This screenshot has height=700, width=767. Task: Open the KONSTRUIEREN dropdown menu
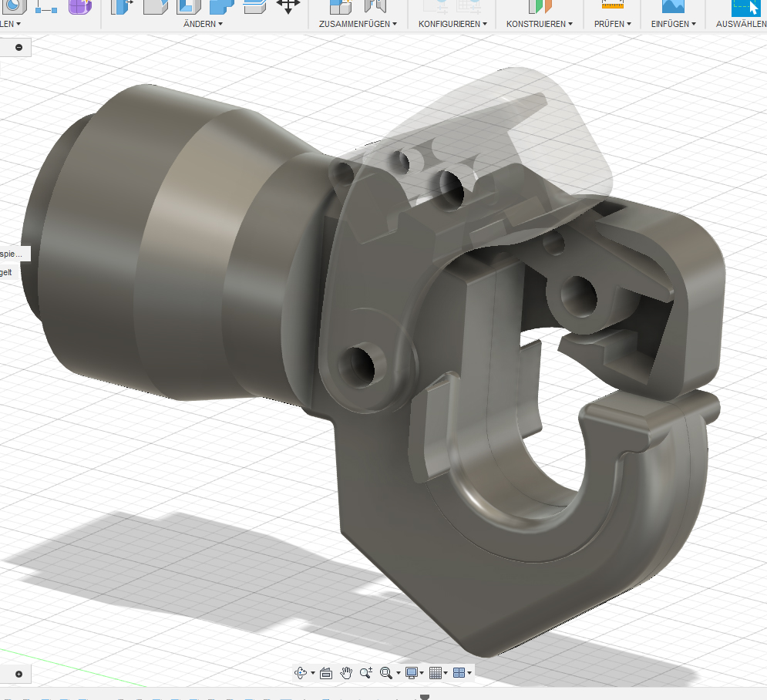pos(540,24)
